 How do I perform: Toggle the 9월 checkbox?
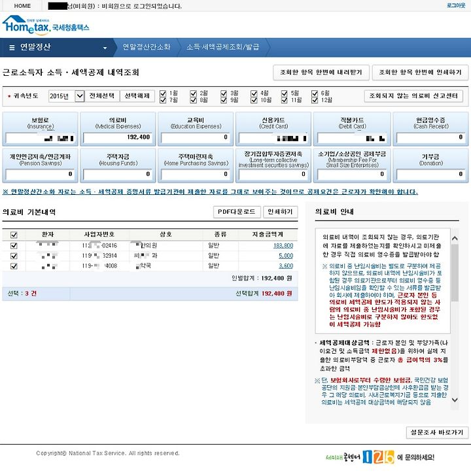[x=224, y=100]
